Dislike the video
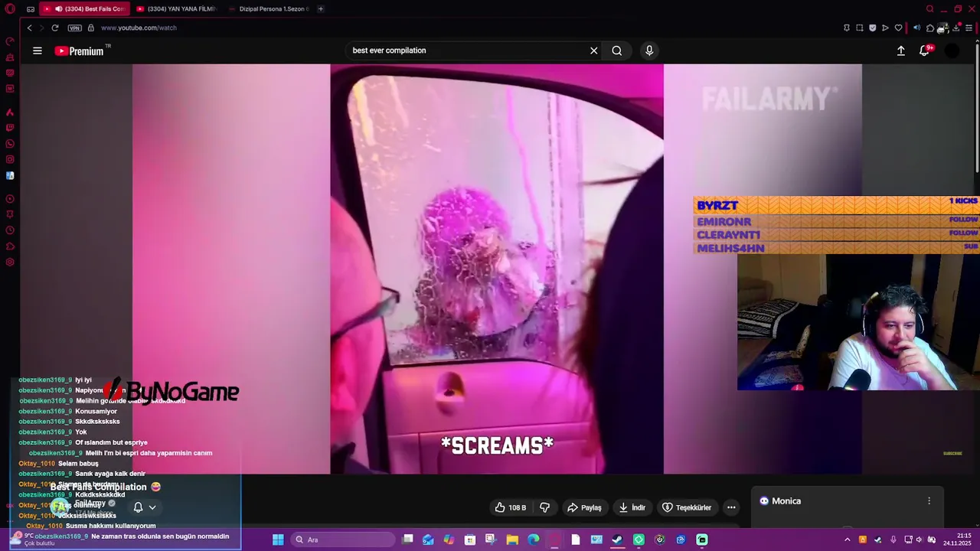Screen dimensions: 980x551 coord(545,507)
